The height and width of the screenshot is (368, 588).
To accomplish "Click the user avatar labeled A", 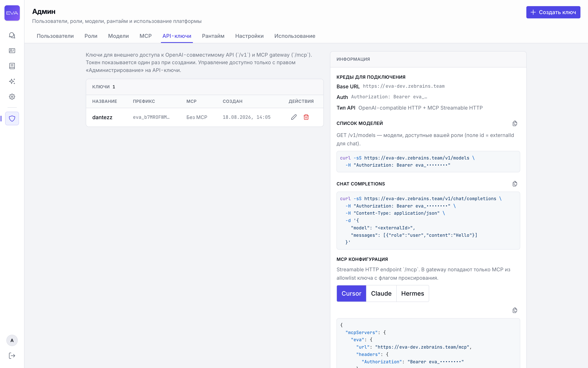I will 12,340.
